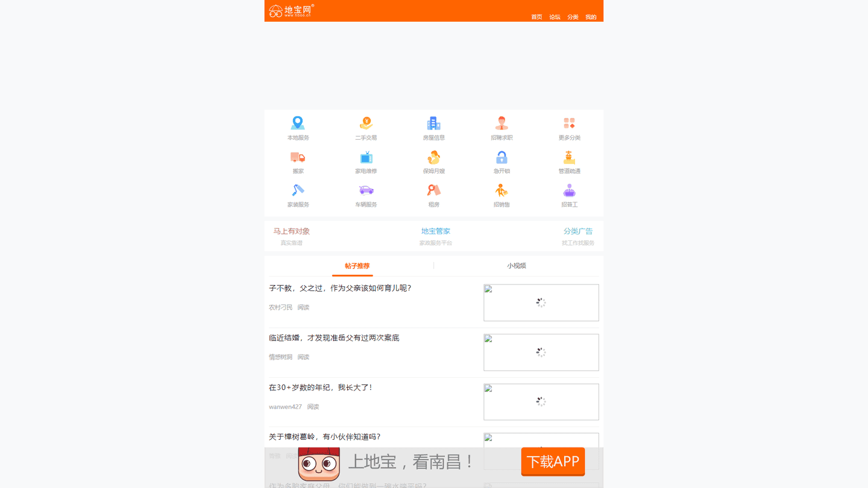The width and height of the screenshot is (868, 488).
Task: Select the 保姆月嫂 nanny icon
Action: [433, 157]
